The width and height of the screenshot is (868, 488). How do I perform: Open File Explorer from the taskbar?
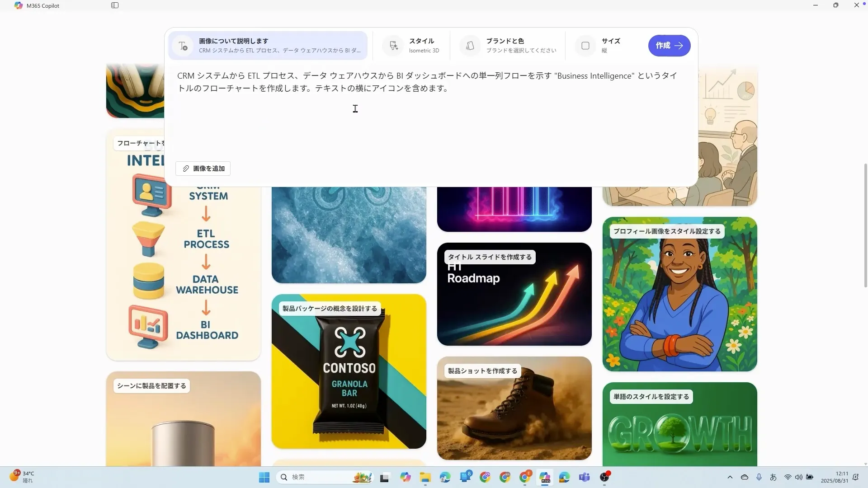(425, 477)
